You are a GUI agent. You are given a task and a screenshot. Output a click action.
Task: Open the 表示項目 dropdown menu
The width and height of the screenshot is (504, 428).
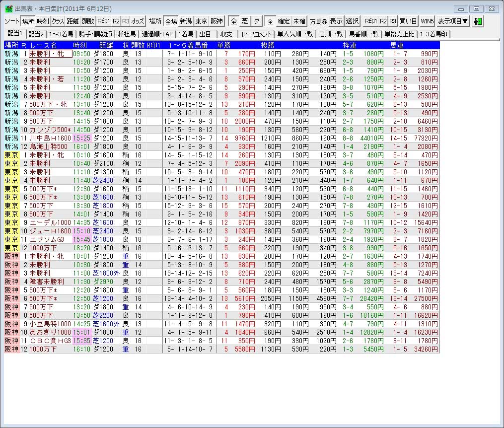(452, 21)
